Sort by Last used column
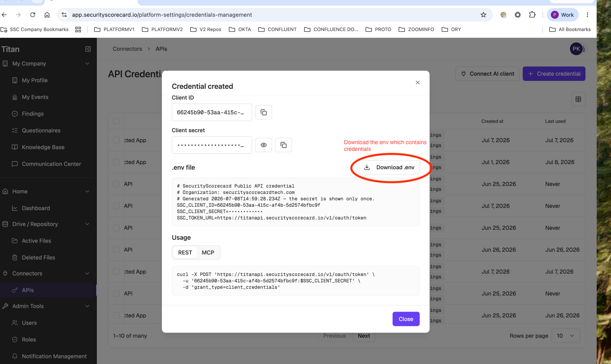This screenshot has height=364, width=611. (555, 121)
